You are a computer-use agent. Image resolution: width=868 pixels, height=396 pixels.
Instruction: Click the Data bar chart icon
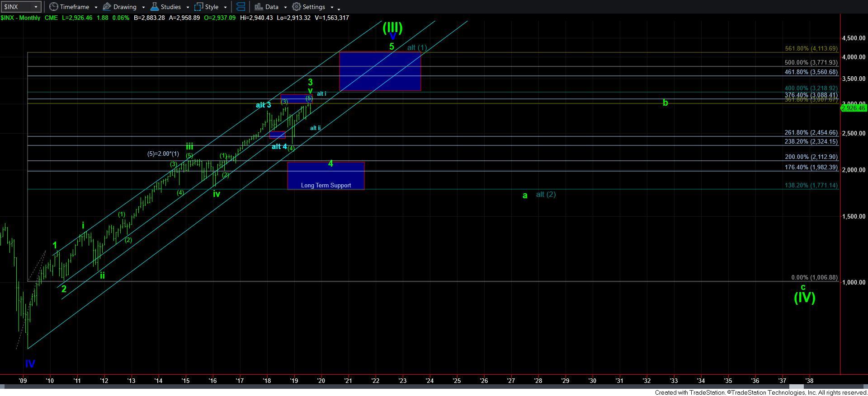(x=259, y=7)
